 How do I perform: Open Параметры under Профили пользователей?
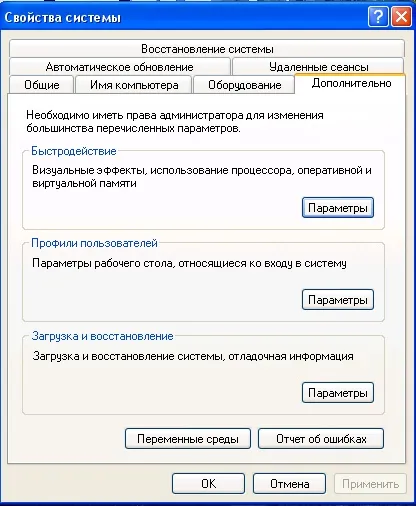pyautogui.click(x=338, y=300)
